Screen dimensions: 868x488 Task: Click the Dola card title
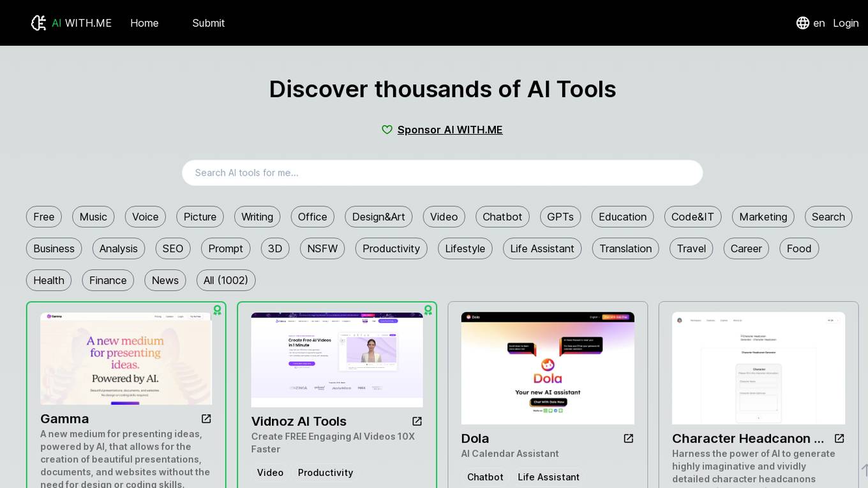tap(475, 439)
